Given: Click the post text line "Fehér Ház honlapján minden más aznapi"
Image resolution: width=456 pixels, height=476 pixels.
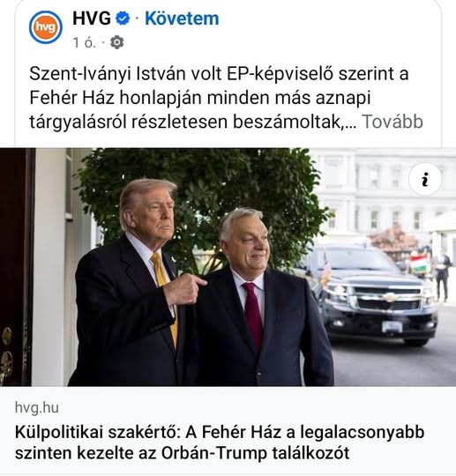Looking at the screenshot, I should point(200,98).
